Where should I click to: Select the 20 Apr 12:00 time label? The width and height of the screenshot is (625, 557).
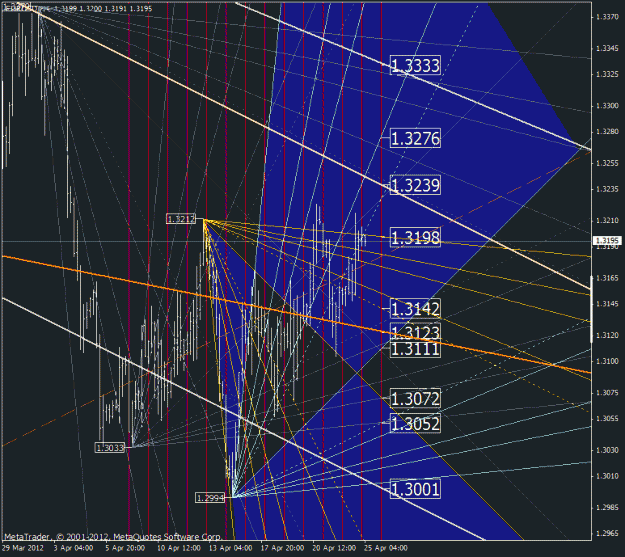coord(334,548)
